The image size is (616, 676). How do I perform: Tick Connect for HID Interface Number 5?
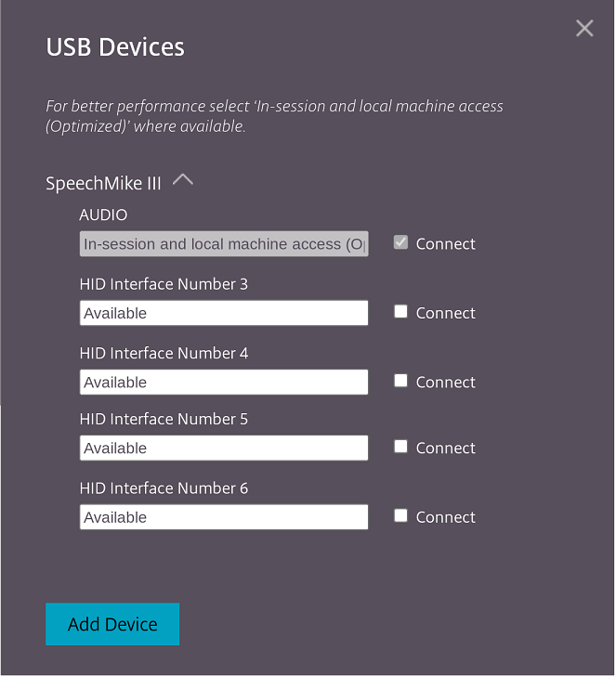[400, 447]
